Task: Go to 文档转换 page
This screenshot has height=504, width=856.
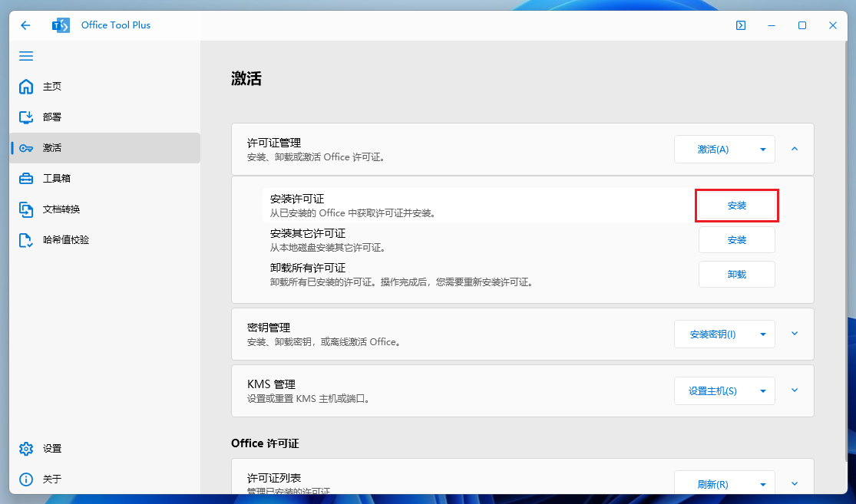Action: point(105,209)
